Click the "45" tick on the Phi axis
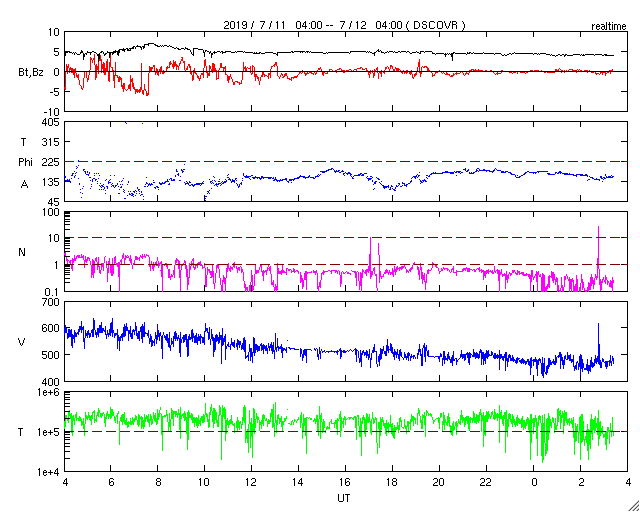The width and height of the screenshot is (640, 512). [54, 202]
